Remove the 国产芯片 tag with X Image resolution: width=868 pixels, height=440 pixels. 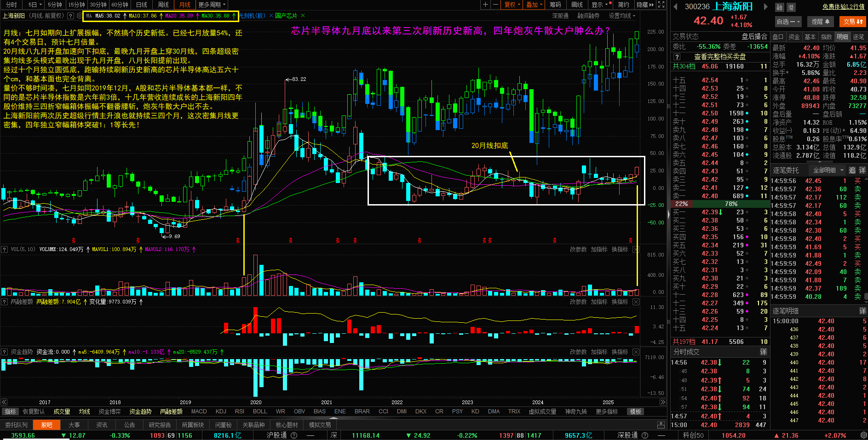pyautogui.click(x=303, y=16)
